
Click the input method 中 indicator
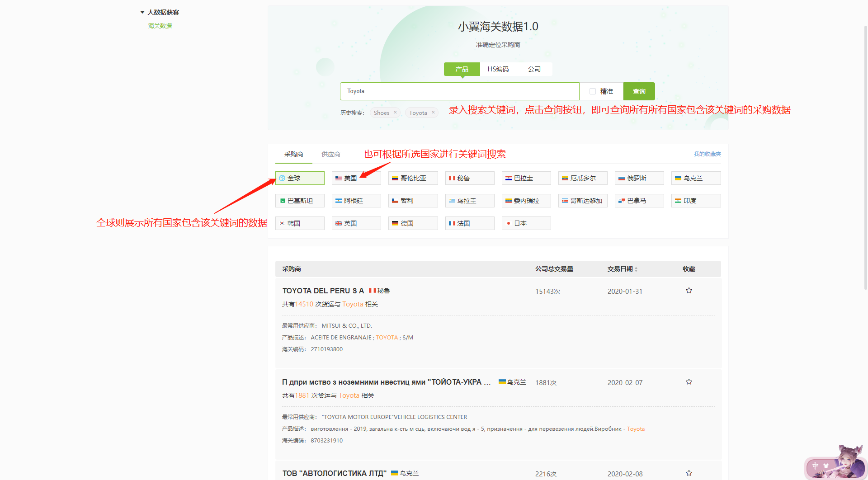(815, 466)
